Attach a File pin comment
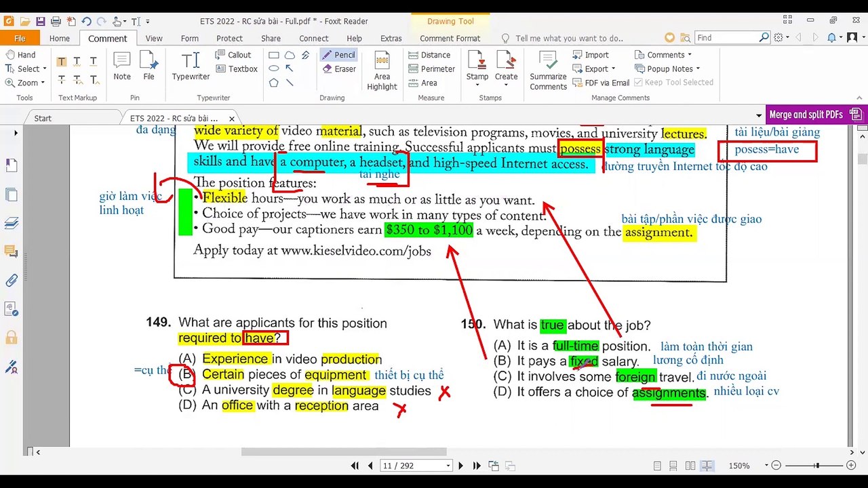Screen dimensions: 868x488 coord(149,66)
